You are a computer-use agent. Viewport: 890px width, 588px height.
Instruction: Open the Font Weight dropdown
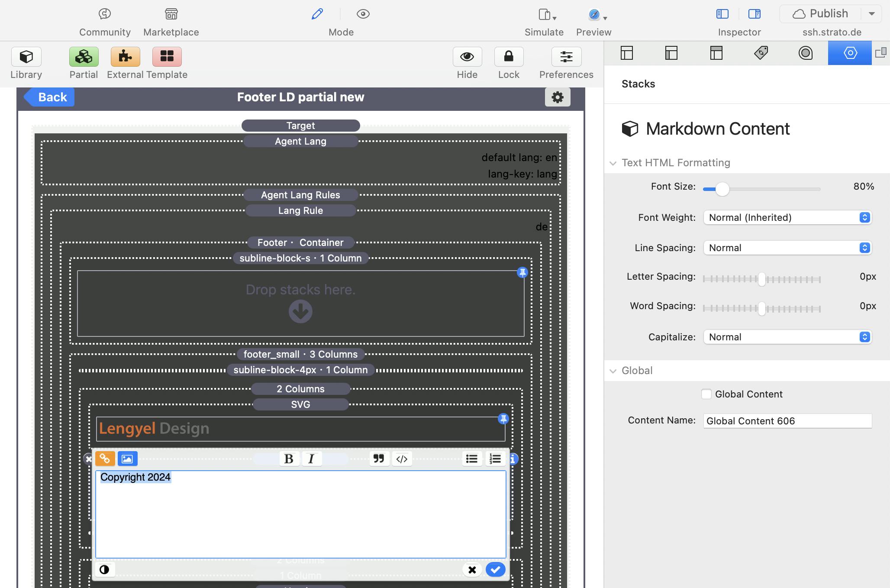[787, 217]
